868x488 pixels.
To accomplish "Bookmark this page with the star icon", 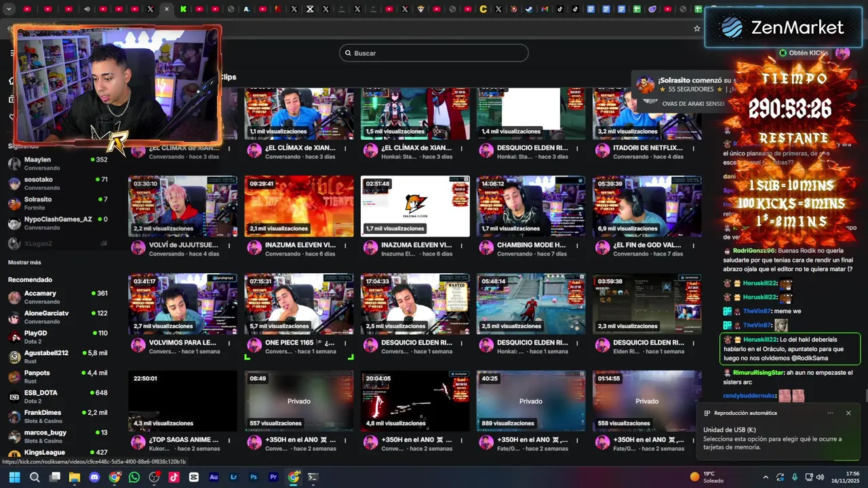I will pos(696,28).
